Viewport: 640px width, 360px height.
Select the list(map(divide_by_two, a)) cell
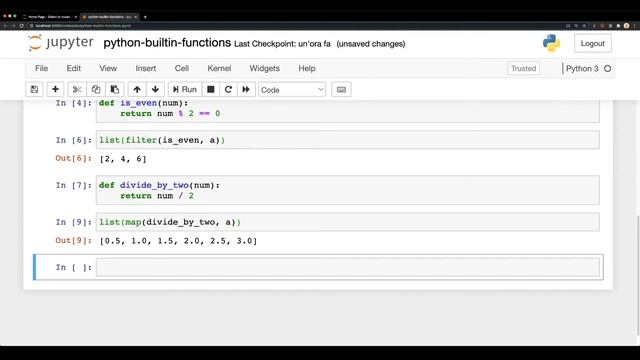348,222
